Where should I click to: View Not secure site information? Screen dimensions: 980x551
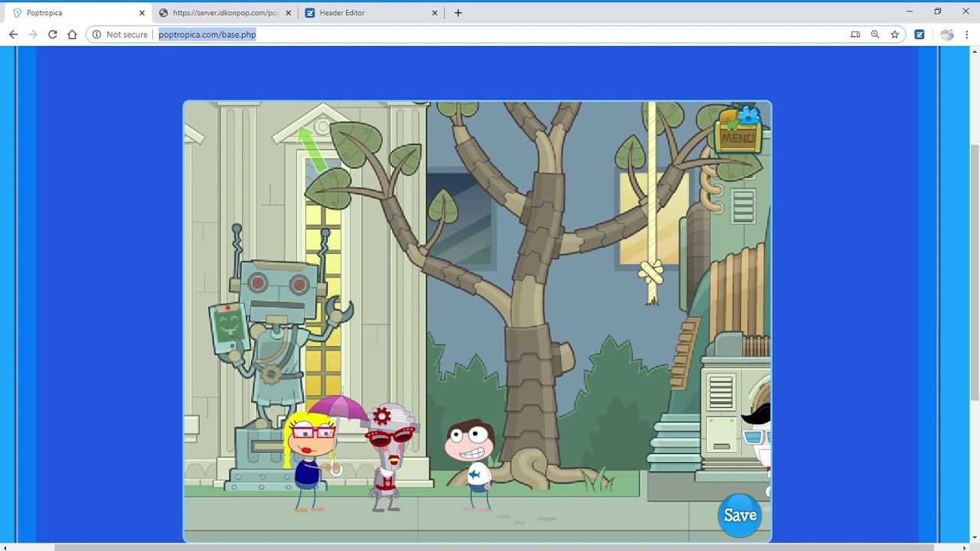pyautogui.click(x=120, y=34)
